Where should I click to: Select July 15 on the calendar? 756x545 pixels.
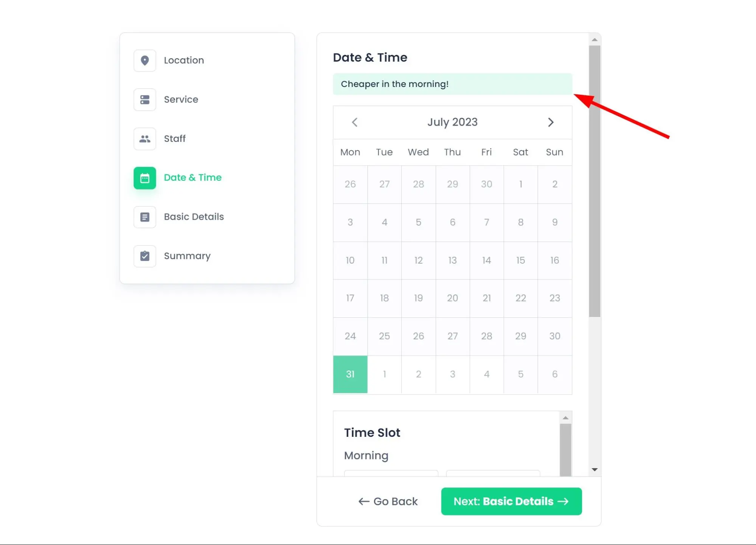521,260
